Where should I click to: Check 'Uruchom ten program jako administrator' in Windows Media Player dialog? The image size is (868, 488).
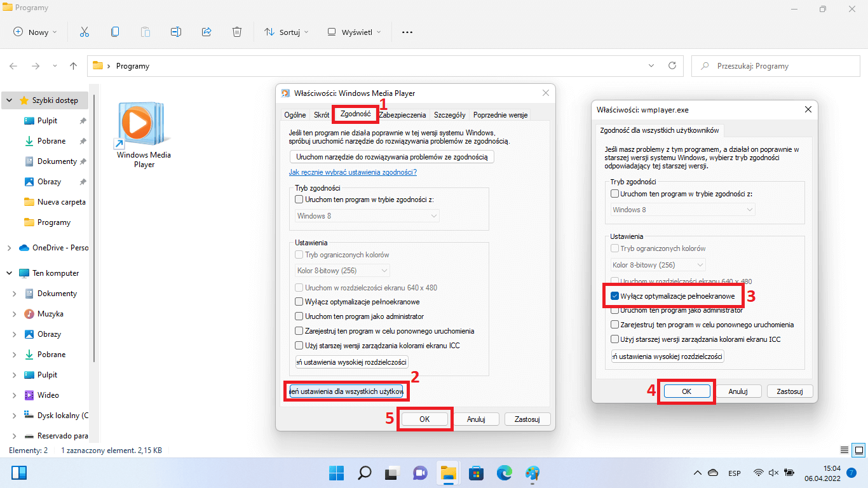300,316
